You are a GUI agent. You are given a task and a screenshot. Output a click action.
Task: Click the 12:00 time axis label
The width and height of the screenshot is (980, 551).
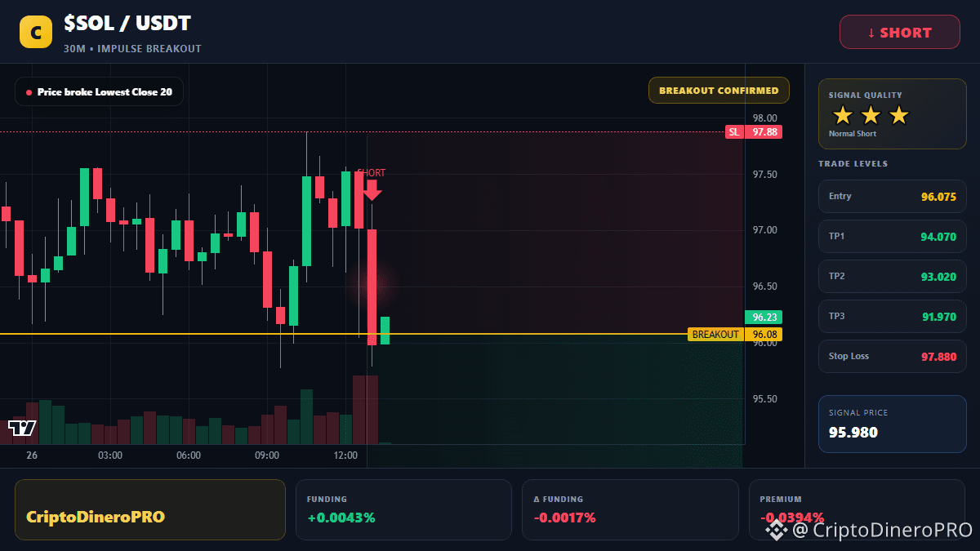pyautogui.click(x=345, y=455)
